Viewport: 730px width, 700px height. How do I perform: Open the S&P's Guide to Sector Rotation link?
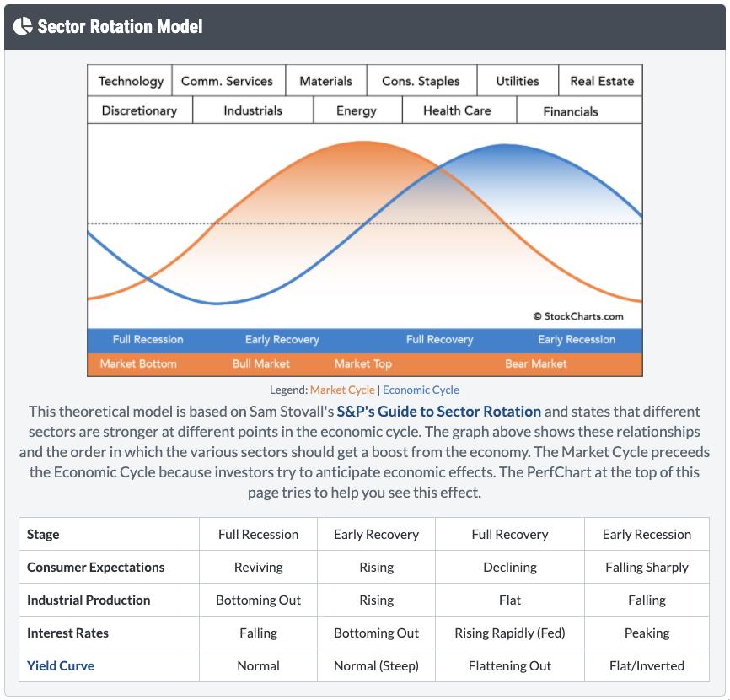(438, 412)
